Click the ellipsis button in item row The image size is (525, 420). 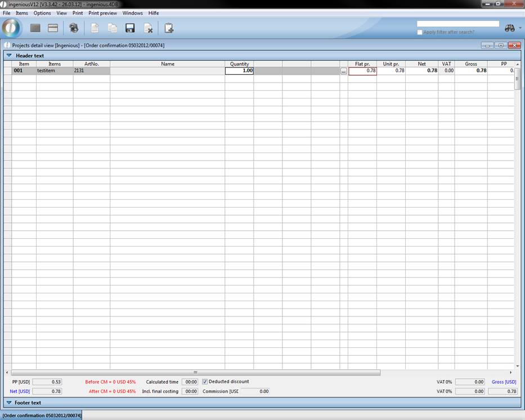coord(343,72)
